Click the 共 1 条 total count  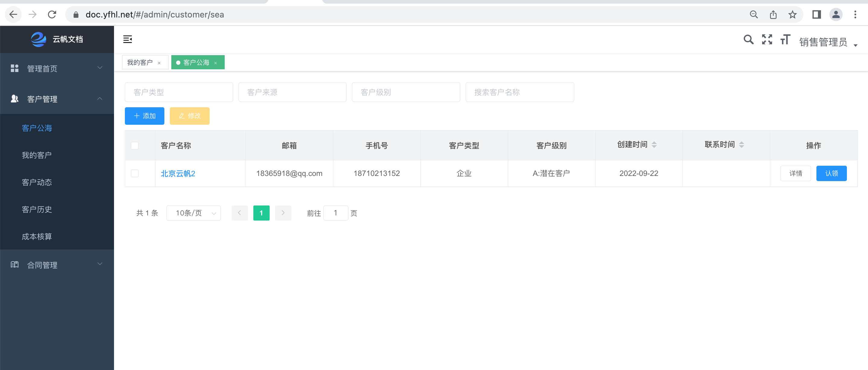147,213
